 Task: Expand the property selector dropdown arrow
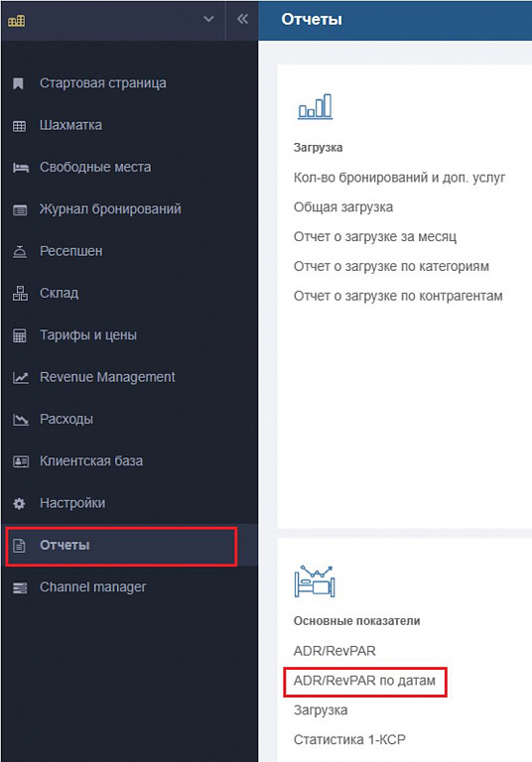point(208,19)
